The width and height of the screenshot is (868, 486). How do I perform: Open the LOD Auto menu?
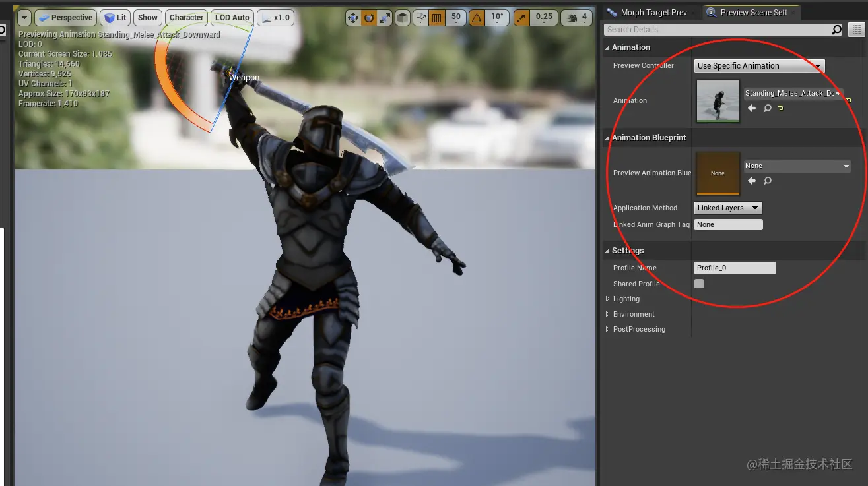pyautogui.click(x=232, y=18)
